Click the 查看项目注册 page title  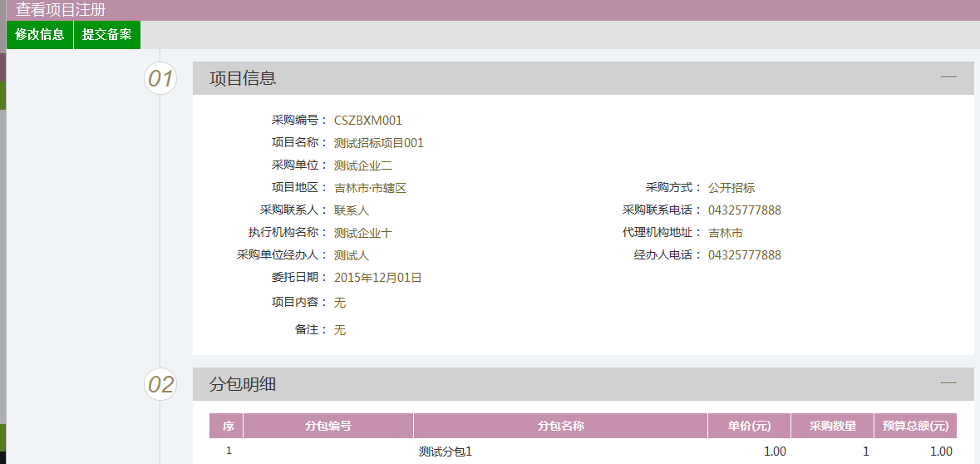[x=61, y=10]
